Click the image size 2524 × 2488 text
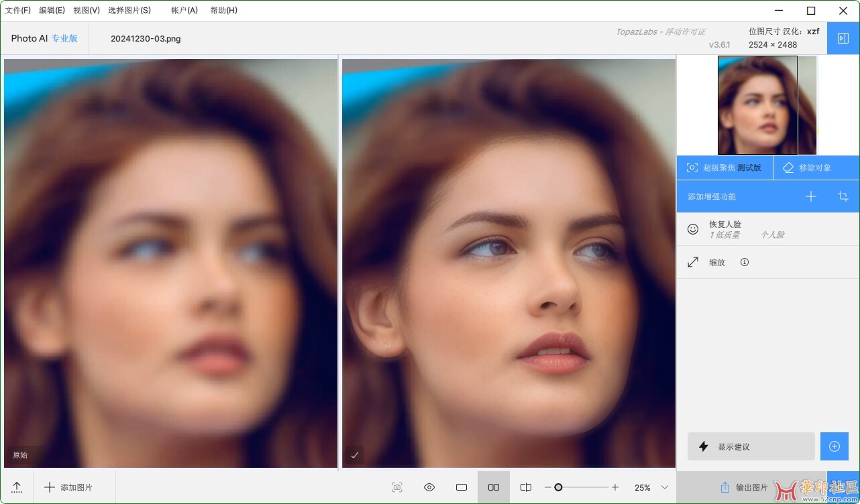Screen dimensions: 860x504 [x=773, y=44]
